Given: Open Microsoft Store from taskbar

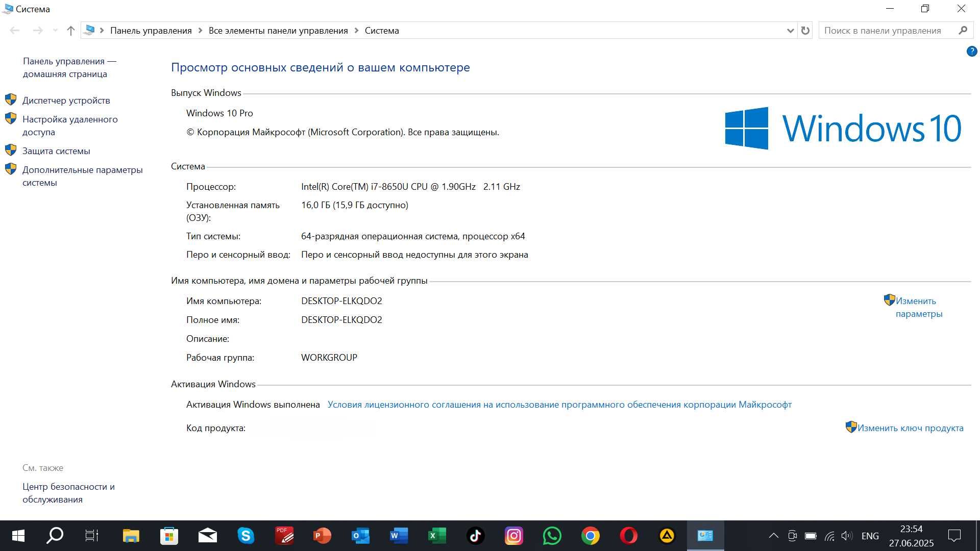Looking at the screenshot, I should (169, 536).
